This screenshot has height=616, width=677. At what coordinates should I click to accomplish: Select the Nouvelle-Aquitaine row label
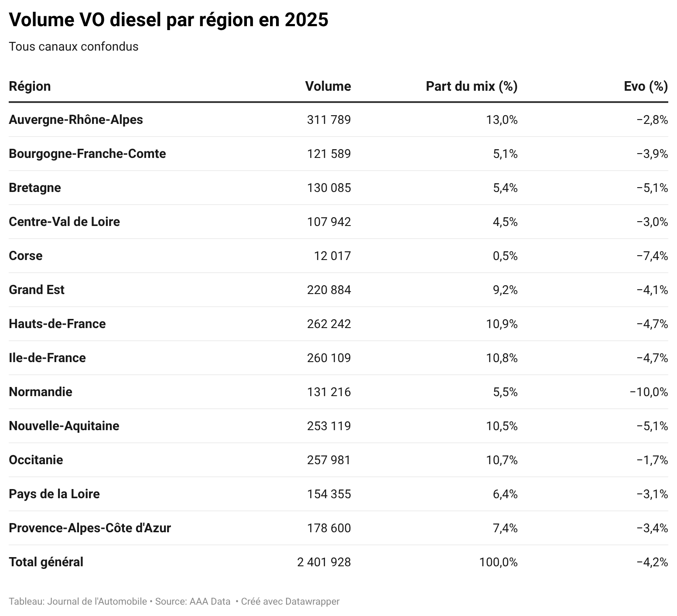[x=64, y=426]
